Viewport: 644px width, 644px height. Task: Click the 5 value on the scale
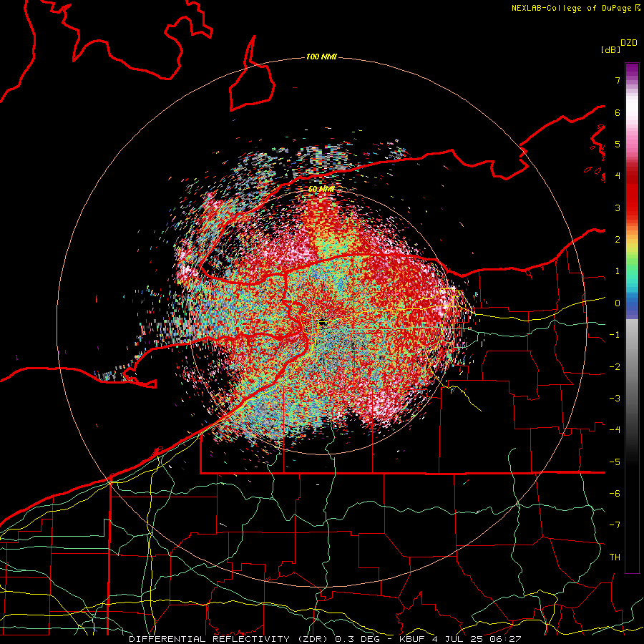(618, 144)
